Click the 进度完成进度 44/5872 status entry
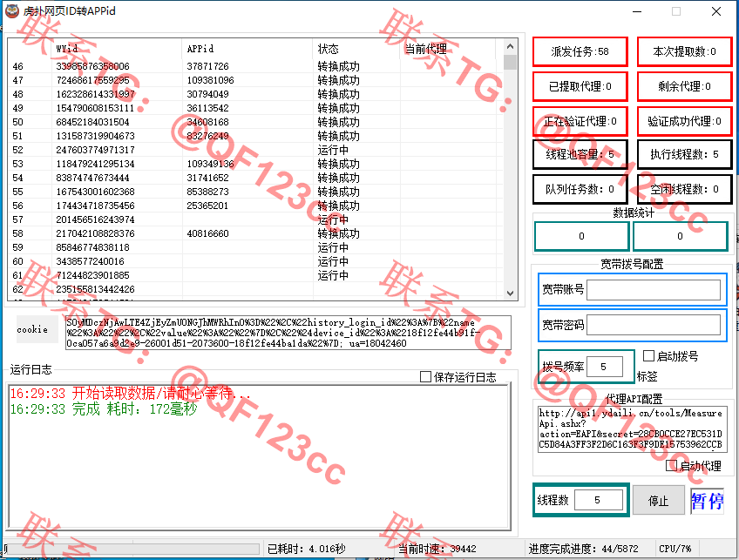Screen dimensions: 739x560 pyautogui.click(x=584, y=549)
